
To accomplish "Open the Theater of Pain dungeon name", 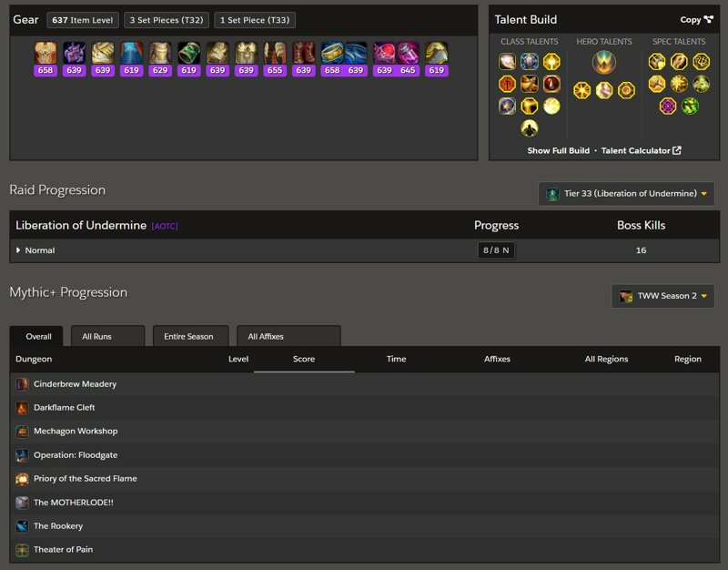I will coord(63,550).
